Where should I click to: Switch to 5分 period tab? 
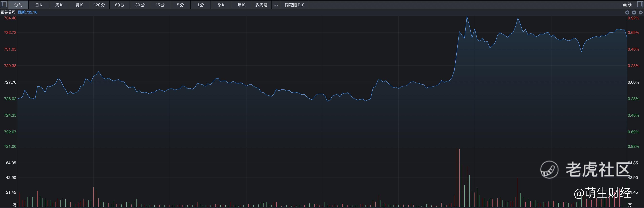pyautogui.click(x=180, y=5)
